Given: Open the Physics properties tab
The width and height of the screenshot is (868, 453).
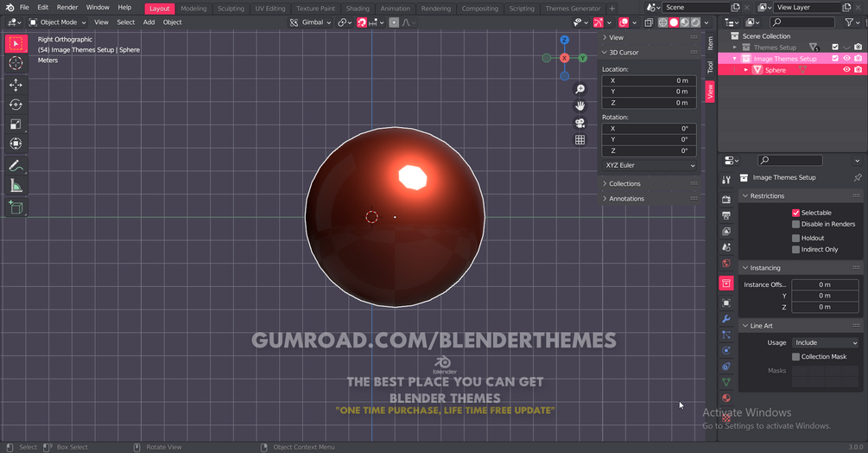Looking at the screenshot, I should [x=726, y=350].
